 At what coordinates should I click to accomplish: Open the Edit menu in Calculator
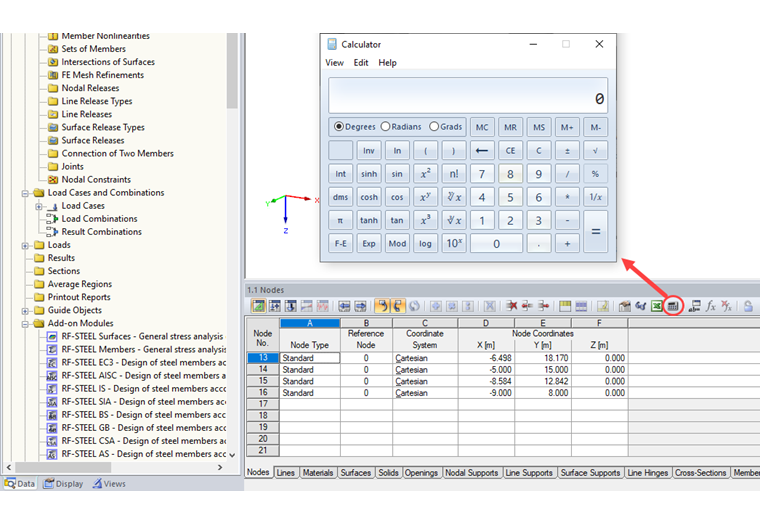[361, 63]
